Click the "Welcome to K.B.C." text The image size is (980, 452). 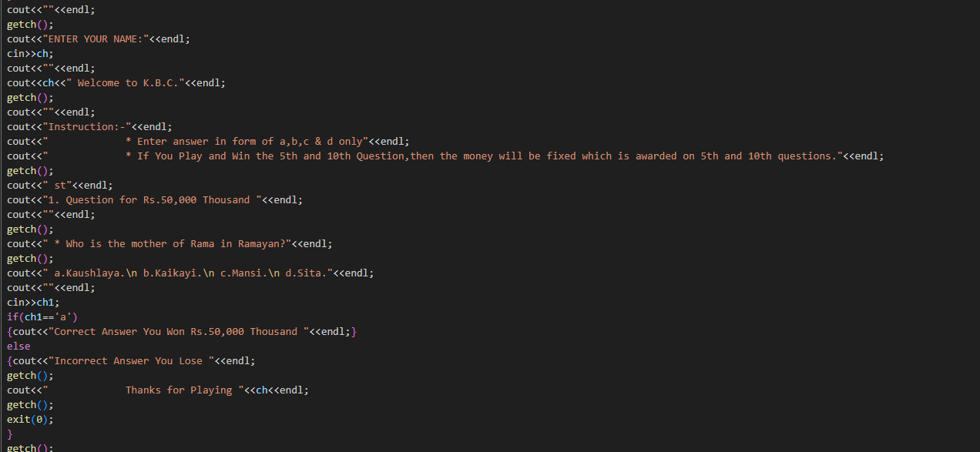point(119,83)
